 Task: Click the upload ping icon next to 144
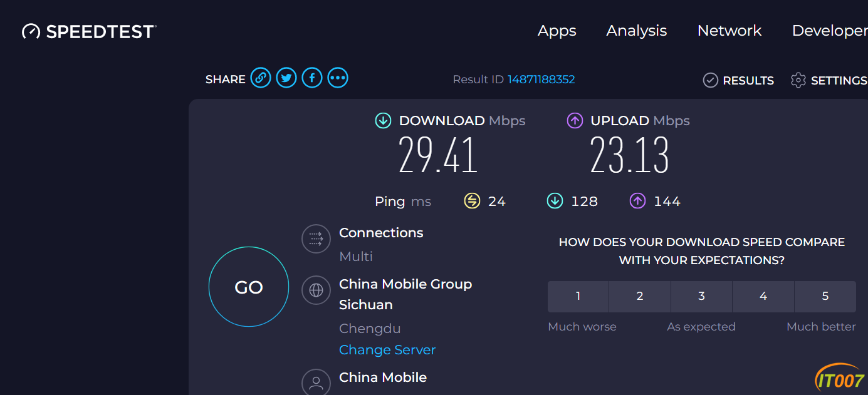click(x=637, y=201)
